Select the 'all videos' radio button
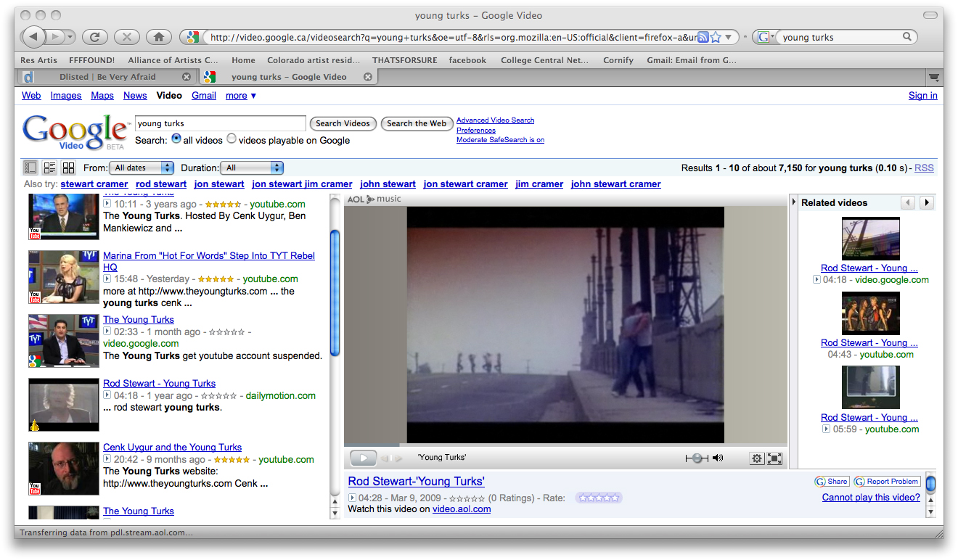 [x=176, y=139]
